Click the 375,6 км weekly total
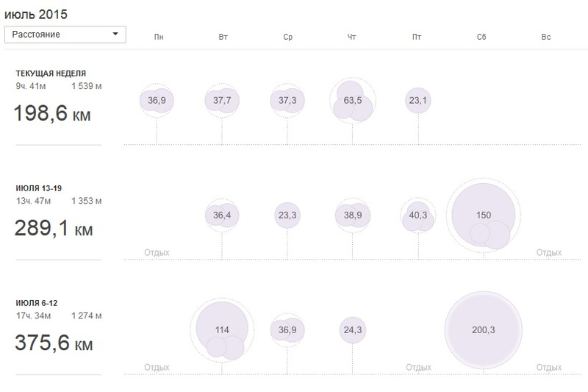Viewport: 588px width, 392px height. (54, 343)
